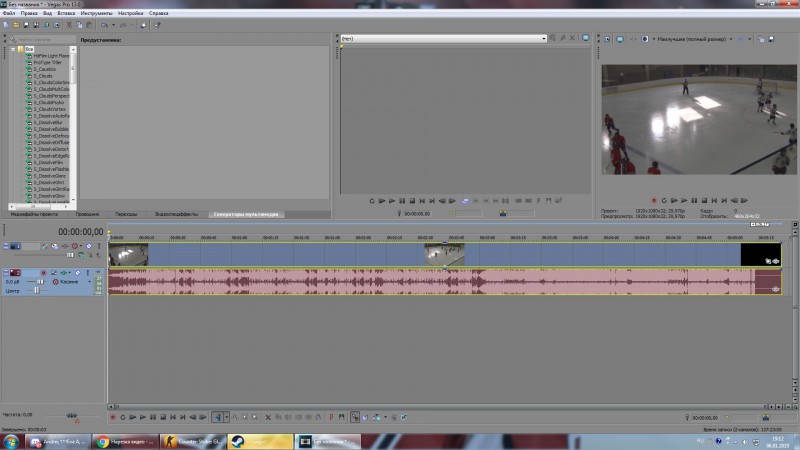Image resolution: width=800 pixels, height=450 pixels.
Task: Open the Undo history dropdown arrow
Action: click(x=113, y=25)
